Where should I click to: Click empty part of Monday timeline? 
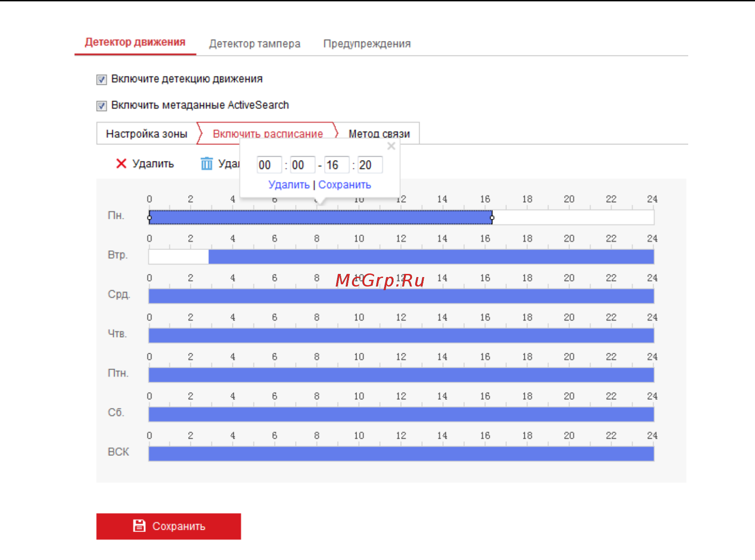(573, 218)
